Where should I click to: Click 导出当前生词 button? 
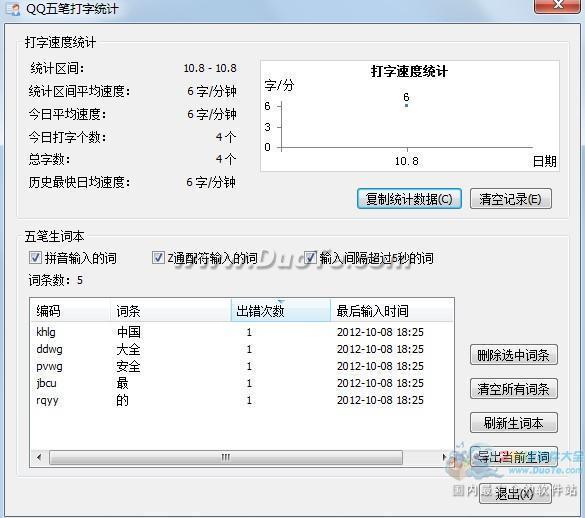point(513,457)
